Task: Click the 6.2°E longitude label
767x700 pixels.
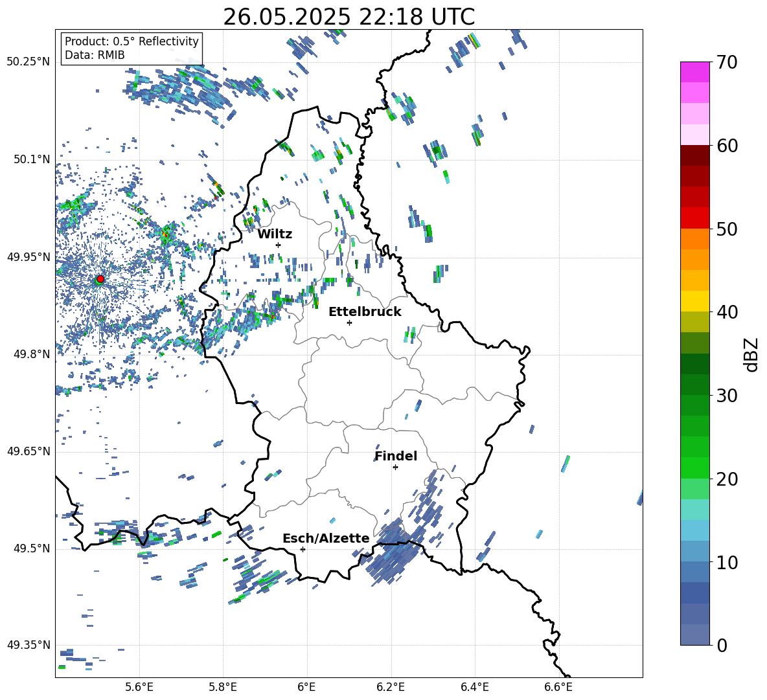Action: [x=391, y=687]
